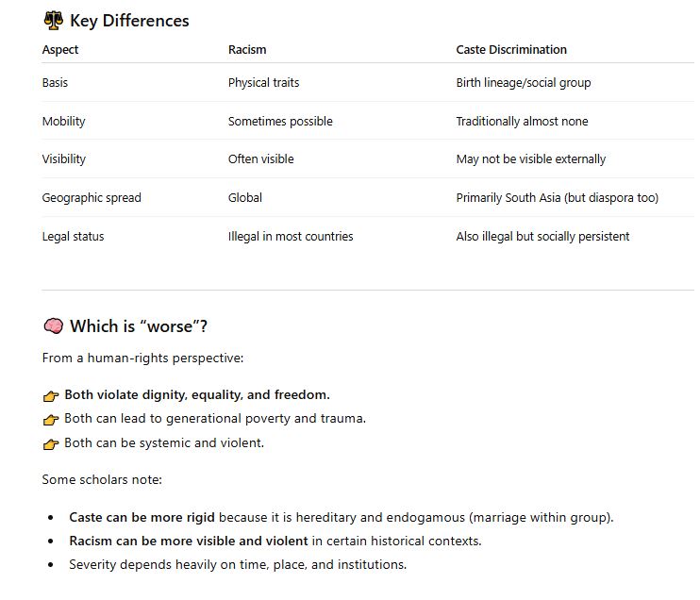Click pointing hand icon beside 'generational poverty' line

click(x=51, y=419)
